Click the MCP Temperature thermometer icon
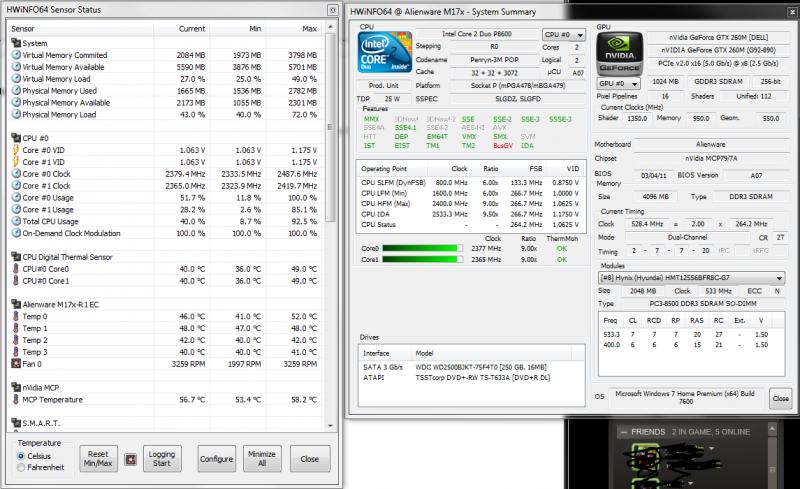The width and height of the screenshot is (800, 489). coord(16,400)
